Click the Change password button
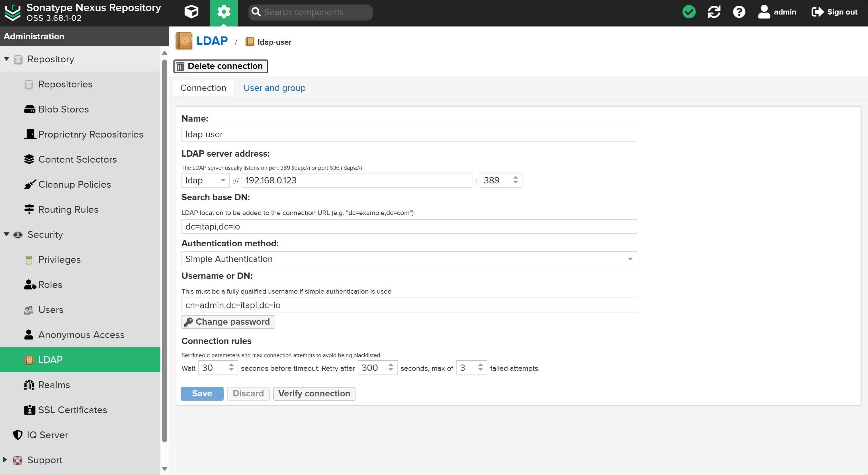868x475 pixels. [228, 322]
